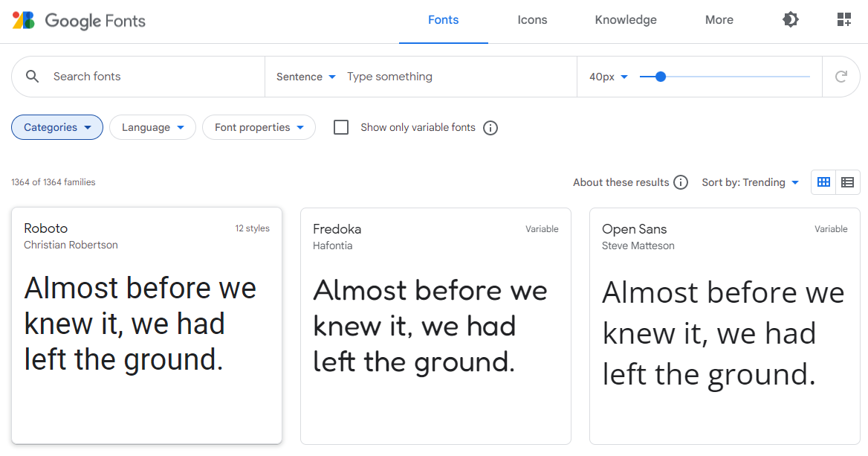Click the About these results info icon

(681, 182)
